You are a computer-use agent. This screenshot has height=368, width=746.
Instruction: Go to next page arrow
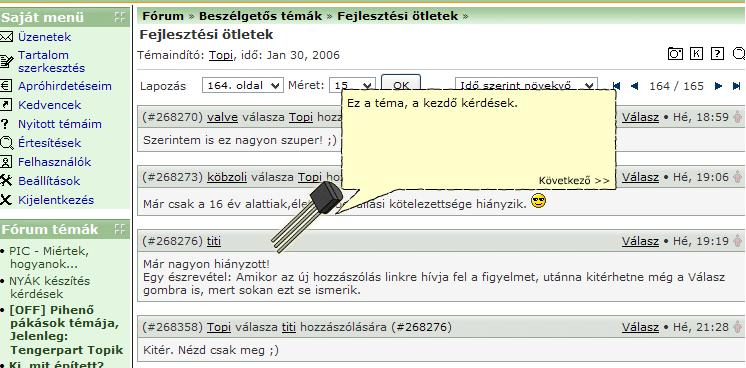718,86
